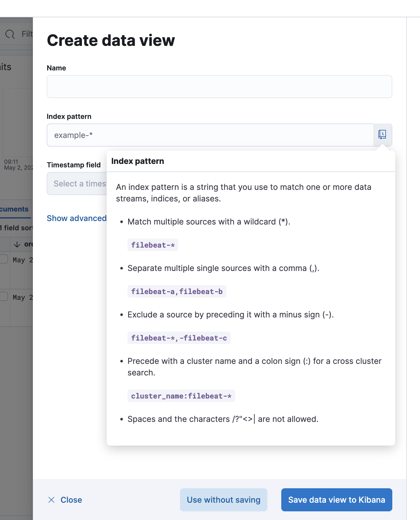
Task: Click the Close text button
Action: pos(71,500)
